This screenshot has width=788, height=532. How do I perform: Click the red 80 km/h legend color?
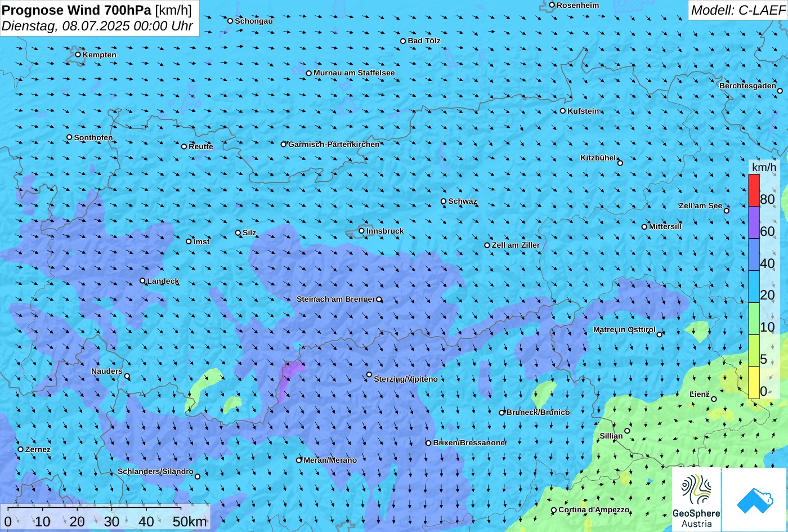click(x=754, y=190)
